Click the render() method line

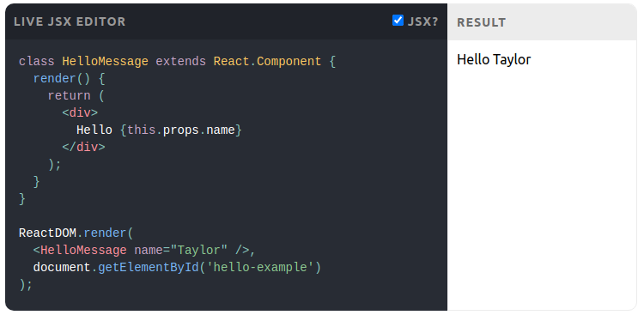tap(70, 79)
